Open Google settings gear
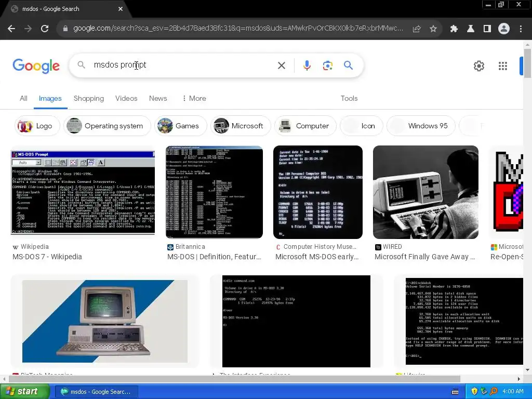 coord(479,66)
